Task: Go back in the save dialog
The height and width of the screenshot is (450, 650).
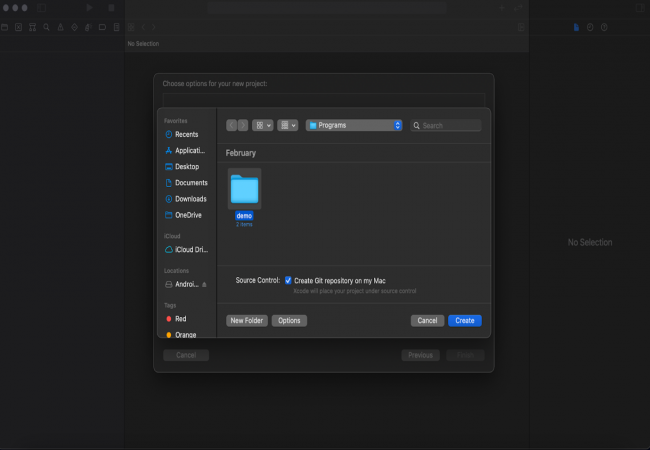Action: coord(232,125)
